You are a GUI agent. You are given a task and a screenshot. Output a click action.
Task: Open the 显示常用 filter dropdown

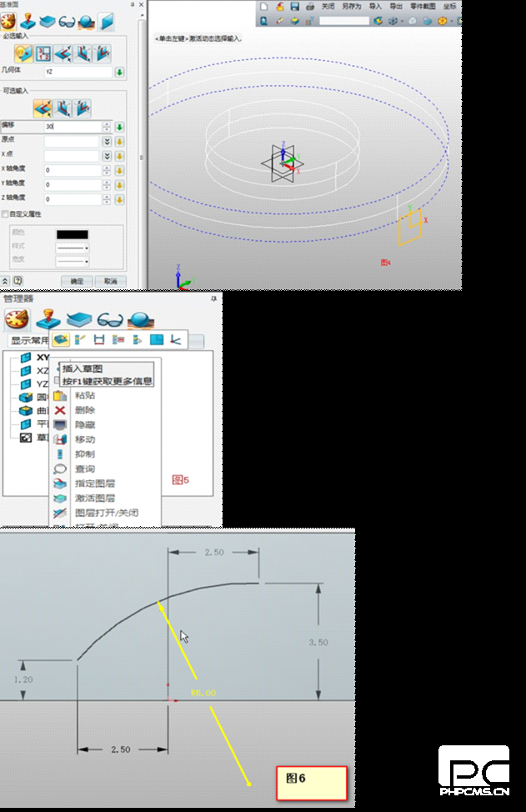point(28,341)
